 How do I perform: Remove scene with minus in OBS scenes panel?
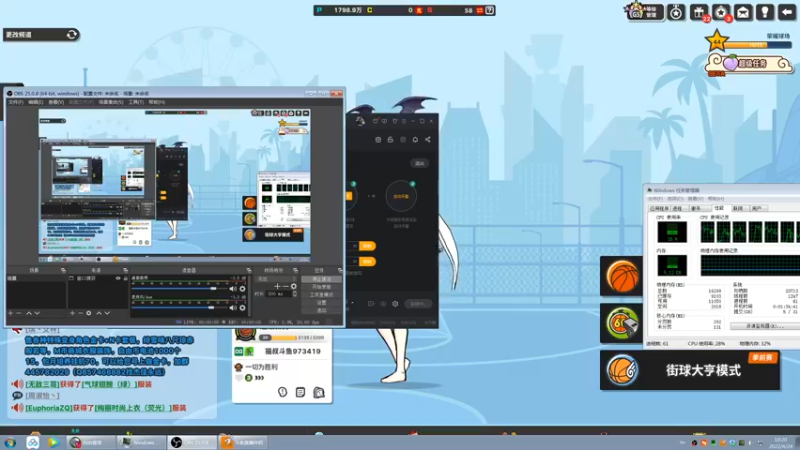pyautogui.click(x=19, y=313)
